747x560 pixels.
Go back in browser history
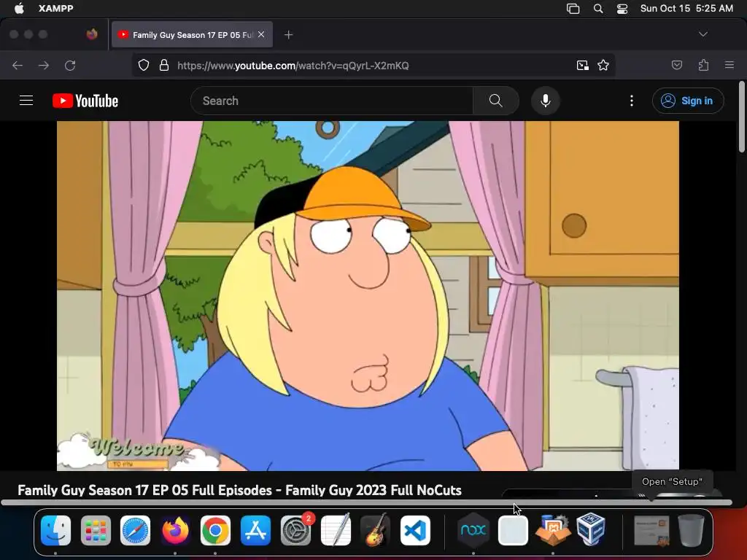point(18,65)
